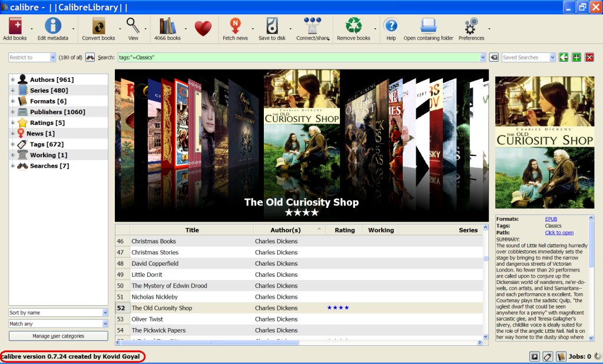Click the four-star rating of The Old Curiosity Shop
Screen dimensions: 603x364
point(338,307)
